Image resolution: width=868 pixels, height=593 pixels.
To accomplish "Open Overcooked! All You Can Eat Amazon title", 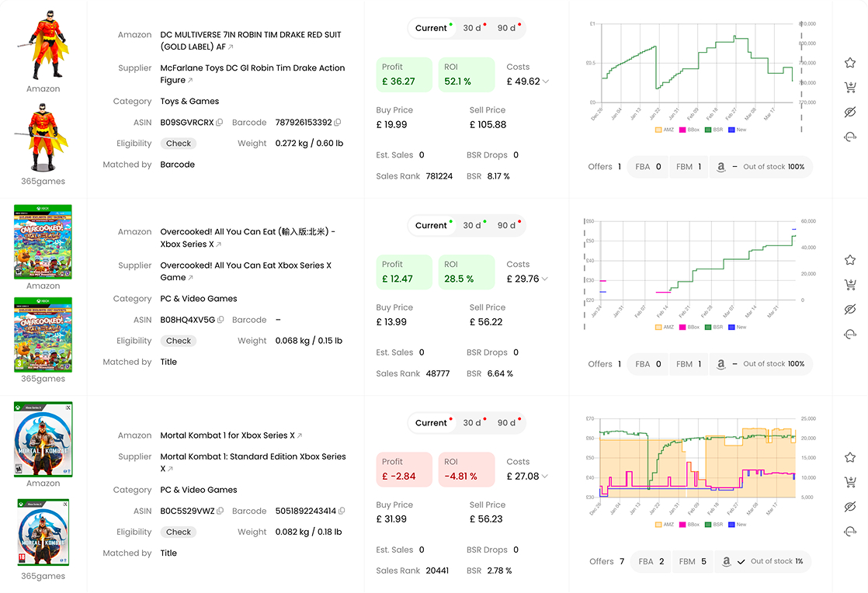I will point(248,238).
